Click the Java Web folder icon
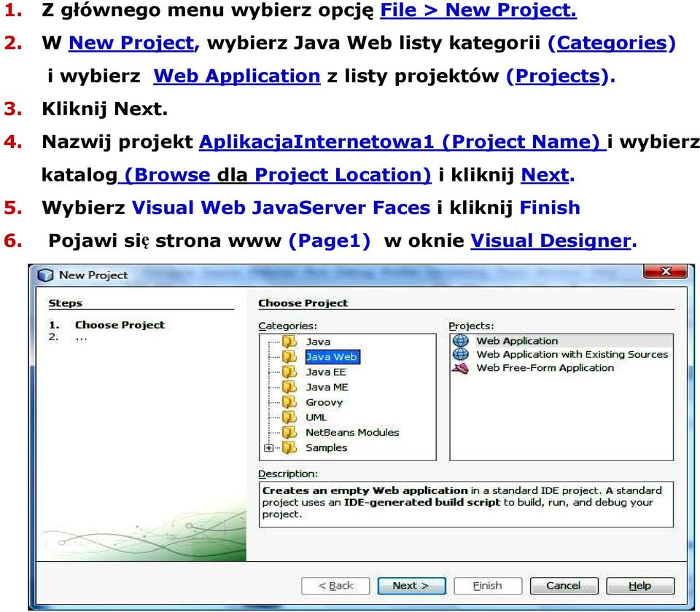 (289, 357)
